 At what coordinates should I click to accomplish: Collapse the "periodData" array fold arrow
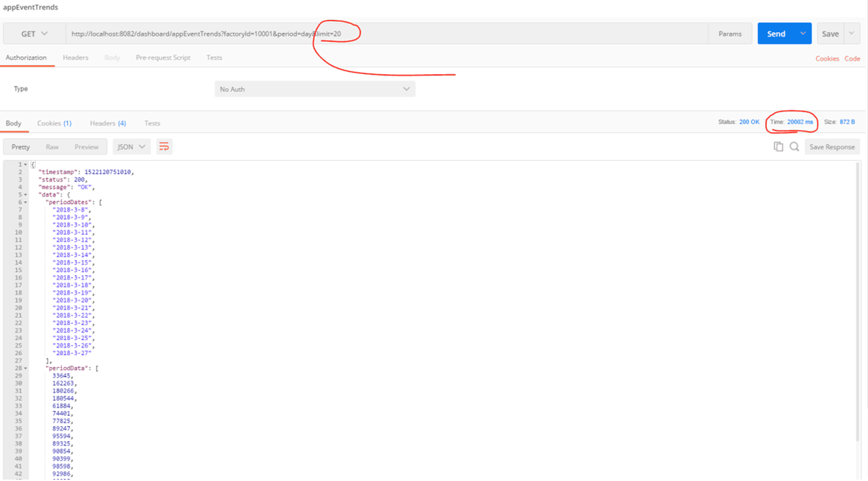point(26,368)
